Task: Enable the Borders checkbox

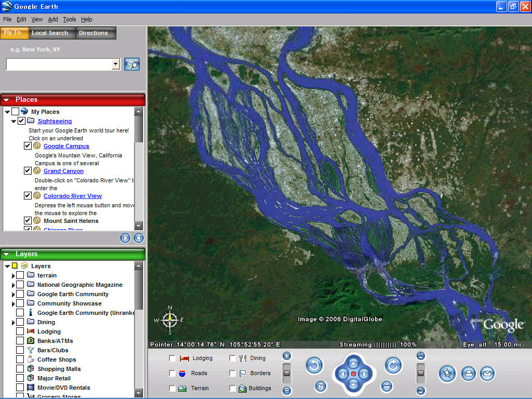Action: click(x=232, y=373)
